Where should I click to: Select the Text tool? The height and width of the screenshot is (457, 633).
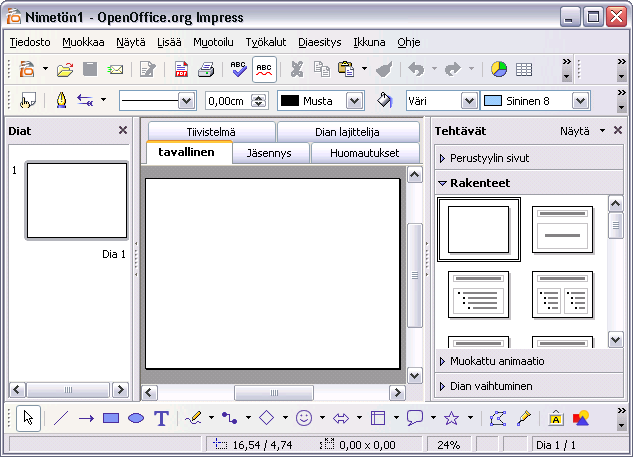pyautogui.click(x=161, y=418)
